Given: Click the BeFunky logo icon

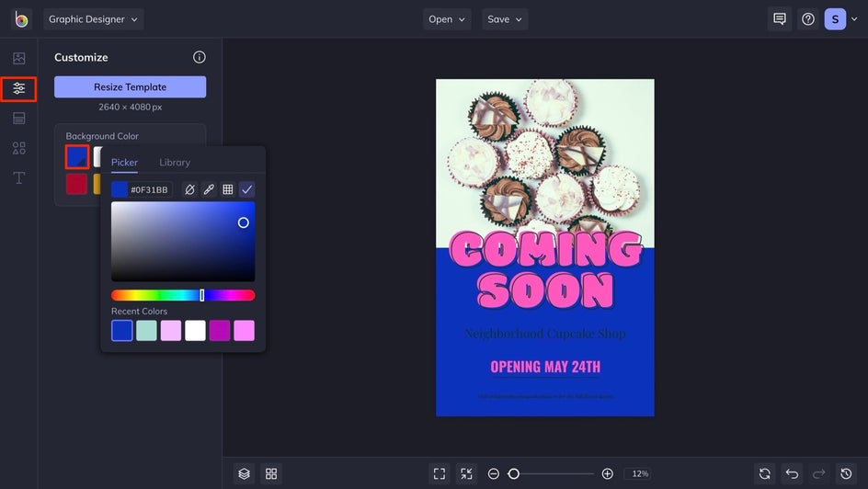Looking at the screenshot, I should pyautogui.click(x=21, y=19).
